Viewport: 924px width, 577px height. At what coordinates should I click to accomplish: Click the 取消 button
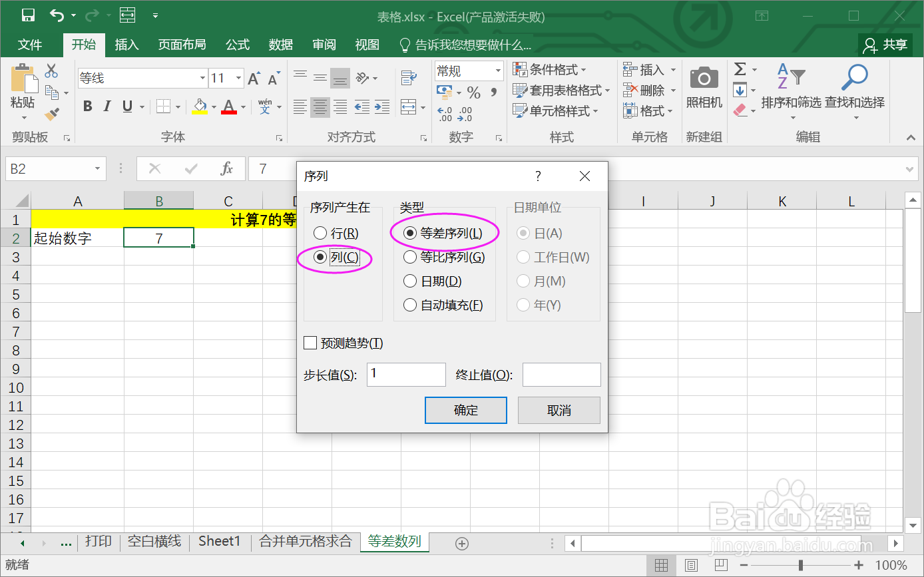click(x=559, y=410)
